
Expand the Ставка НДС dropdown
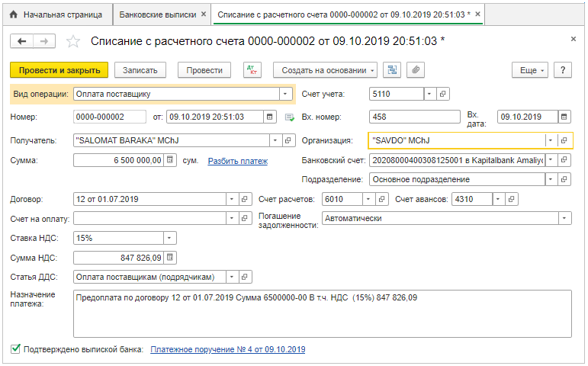(x=169, y=237)
